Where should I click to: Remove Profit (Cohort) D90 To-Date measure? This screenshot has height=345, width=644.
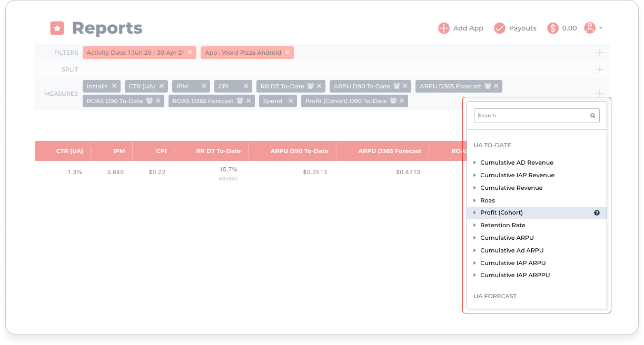(x=402, y=101)
